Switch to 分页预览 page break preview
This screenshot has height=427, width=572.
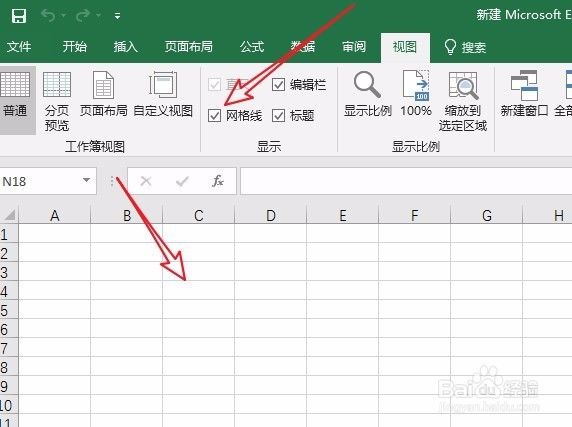pos(57,101)
